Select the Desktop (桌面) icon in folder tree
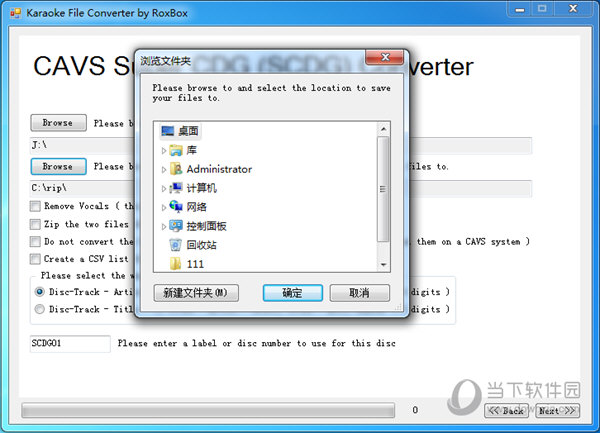Image resolution: width=600 pixels, height=433 pixels. [168, 131]
